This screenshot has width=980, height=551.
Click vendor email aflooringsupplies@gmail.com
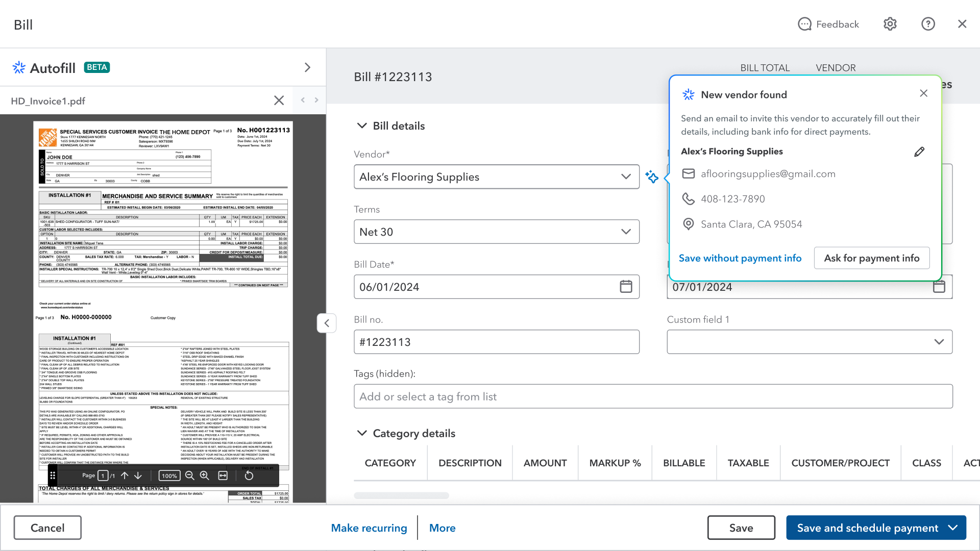click(768, 174)
